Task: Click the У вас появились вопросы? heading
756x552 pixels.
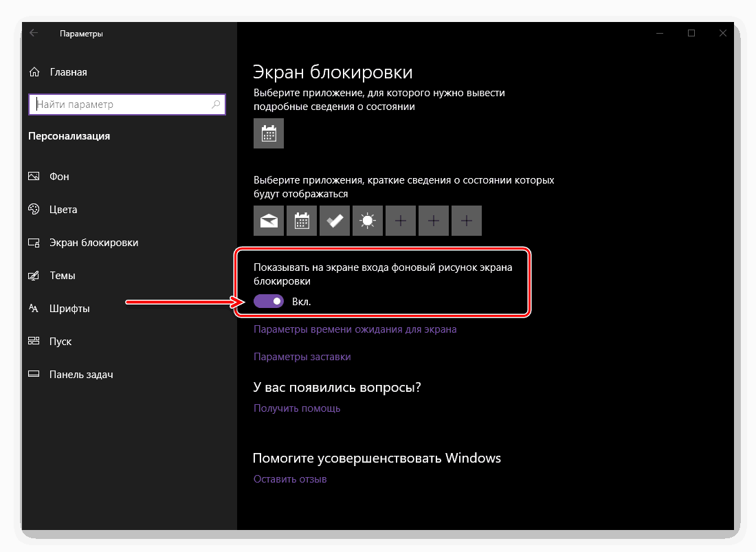Action: click(337, 387)
